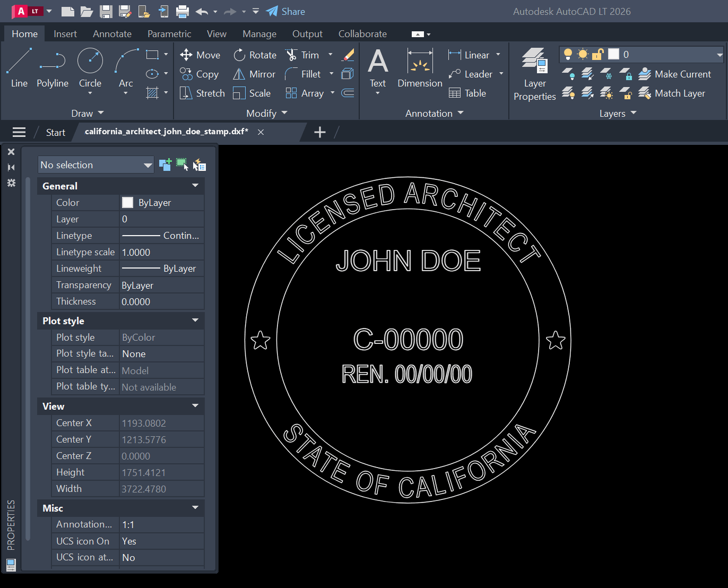Click the Color ByLayer swatch
This screenshot has width=728, height=588.
click(127, 202)
